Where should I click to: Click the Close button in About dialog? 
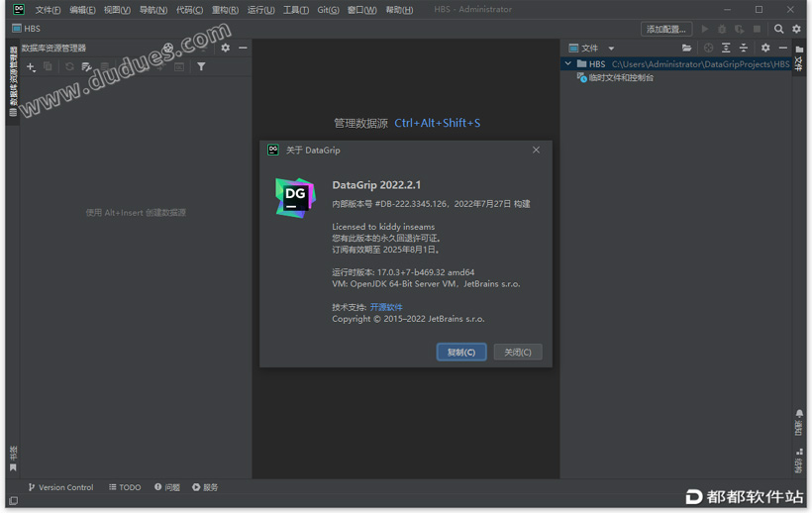[x=518, y=352]
